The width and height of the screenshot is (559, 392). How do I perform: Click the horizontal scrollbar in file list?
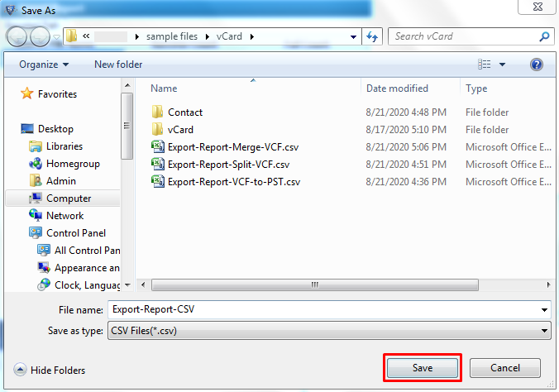[314, 285]
